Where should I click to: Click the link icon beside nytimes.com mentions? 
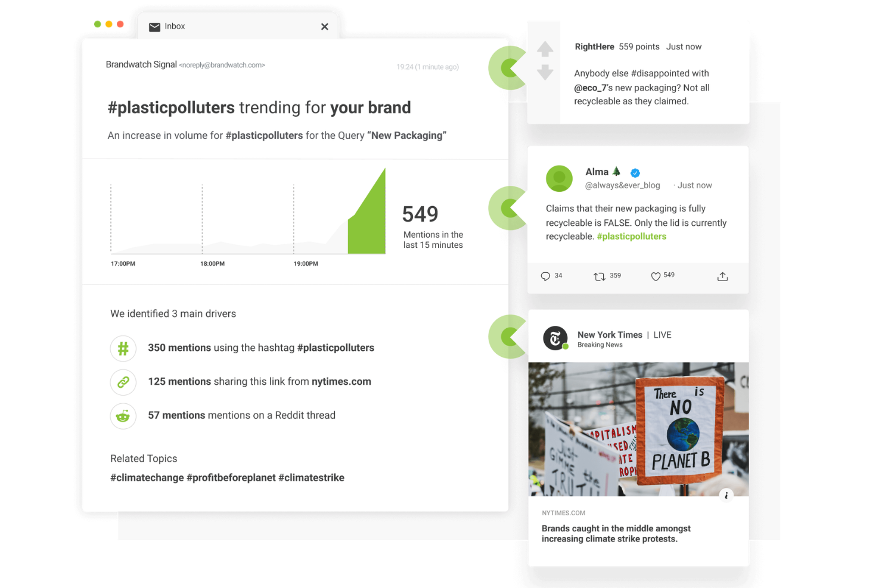coord(123,382)
